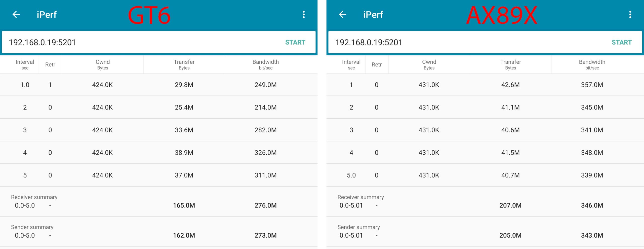Select Cwnd column header in GT6 table
Image resolution: width=644 pixels, height=249 pixels.
[103, 64]
